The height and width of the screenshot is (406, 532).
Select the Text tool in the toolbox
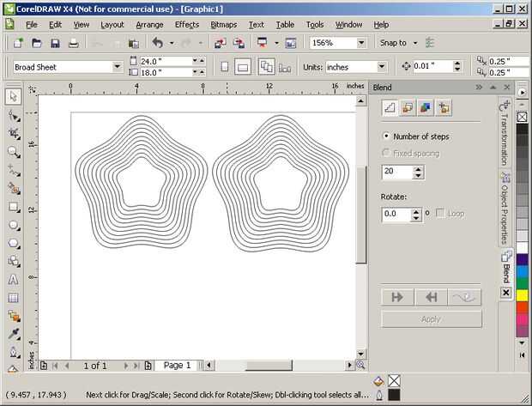(14, 280)
